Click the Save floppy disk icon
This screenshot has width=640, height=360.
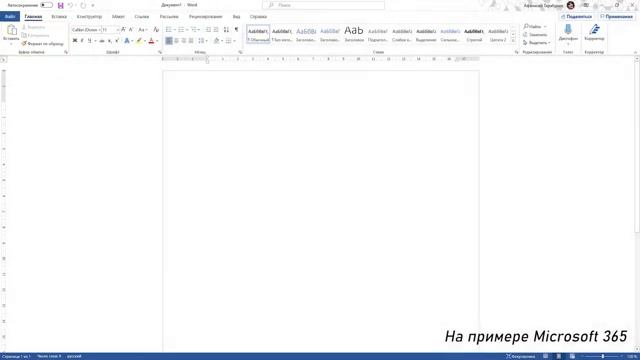click(61, 5)
